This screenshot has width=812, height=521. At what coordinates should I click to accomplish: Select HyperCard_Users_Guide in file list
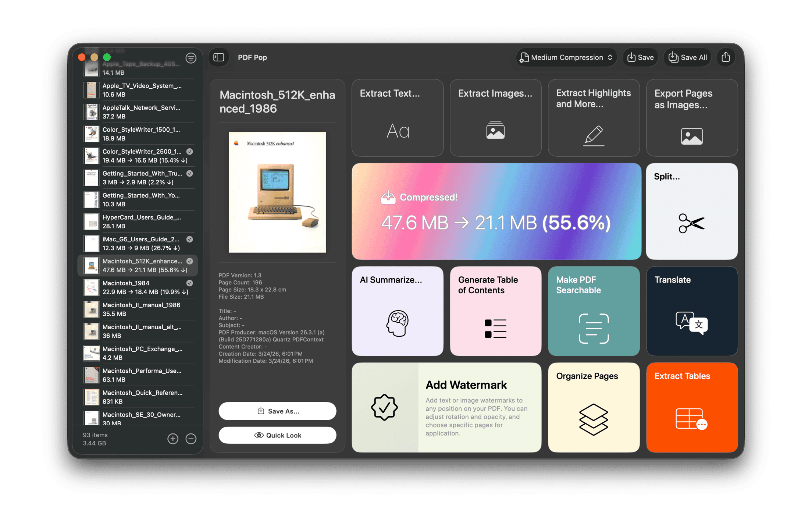coord(142,221)
